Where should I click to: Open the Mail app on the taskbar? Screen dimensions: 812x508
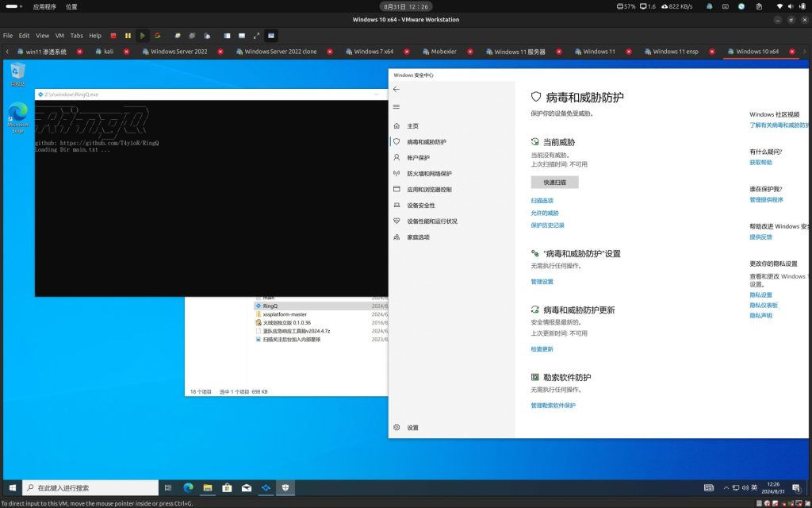pos(247,488)
